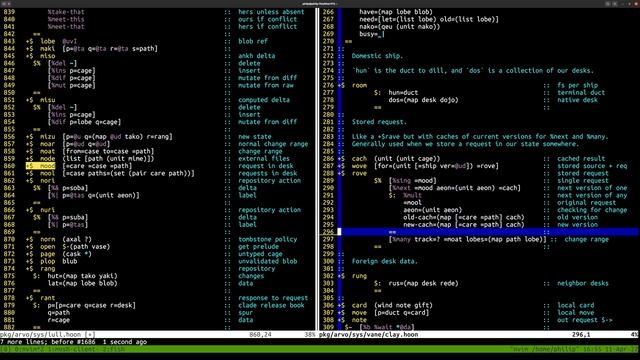Click the '+$ rove' definition in clay.hoon
Screen dimensions: 640x360
pos(352,173)
